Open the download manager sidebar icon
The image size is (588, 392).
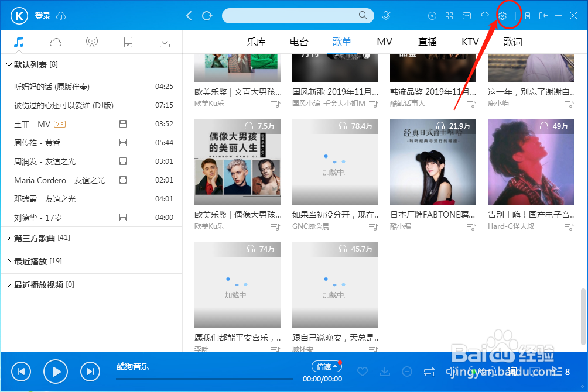point(165,42)
